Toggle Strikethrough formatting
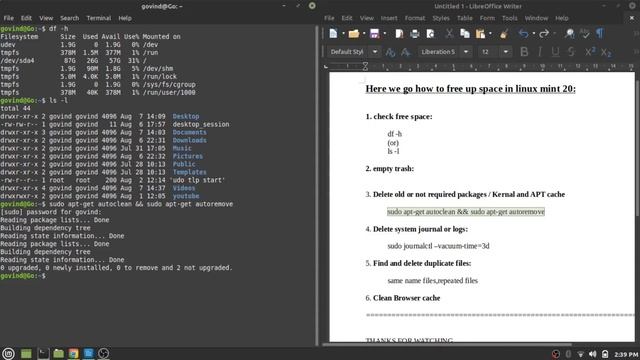Screen dimensions: 640x360 571,52
